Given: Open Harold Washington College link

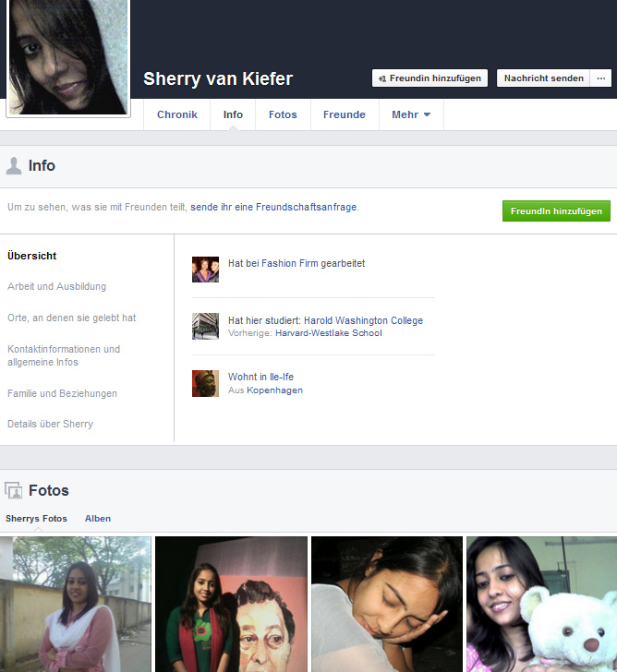Looking at the screenshot, I should tap(363, 320).
